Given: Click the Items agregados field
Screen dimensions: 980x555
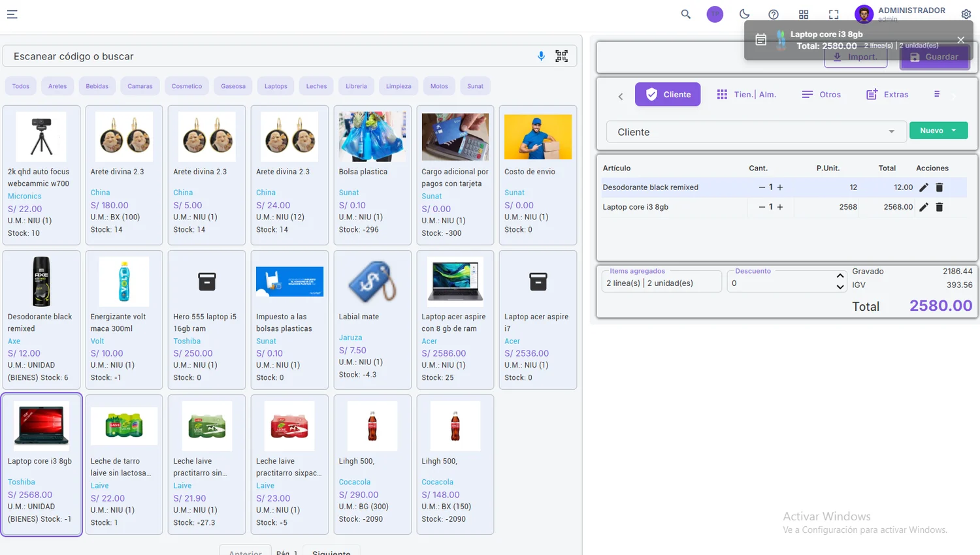Looking at the screenshot, I should (x=661, y=283).
